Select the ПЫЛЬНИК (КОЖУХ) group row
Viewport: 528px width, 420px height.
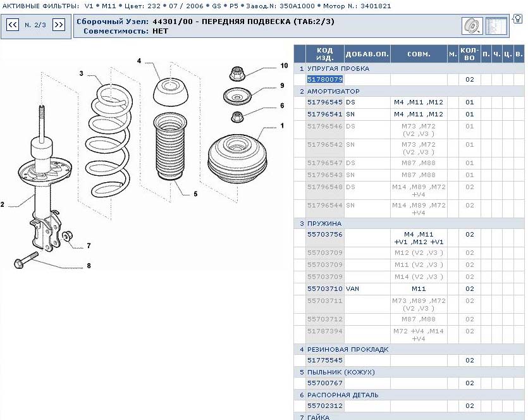(x=343, y=372)
